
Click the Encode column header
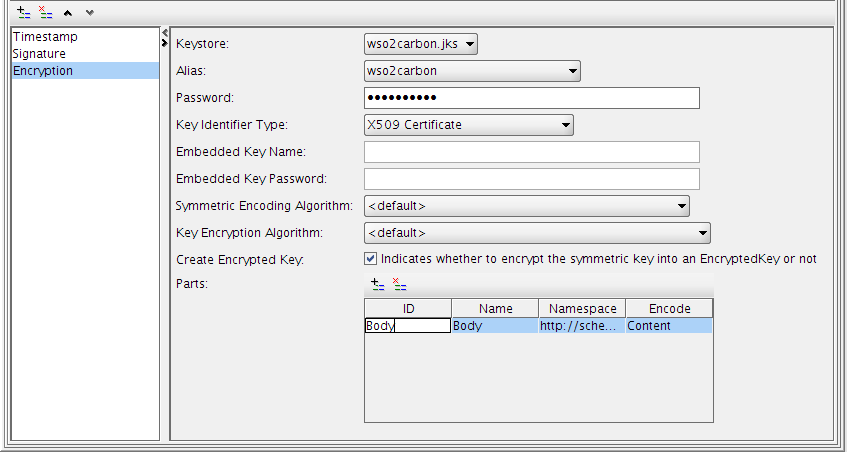pos(669,308)
